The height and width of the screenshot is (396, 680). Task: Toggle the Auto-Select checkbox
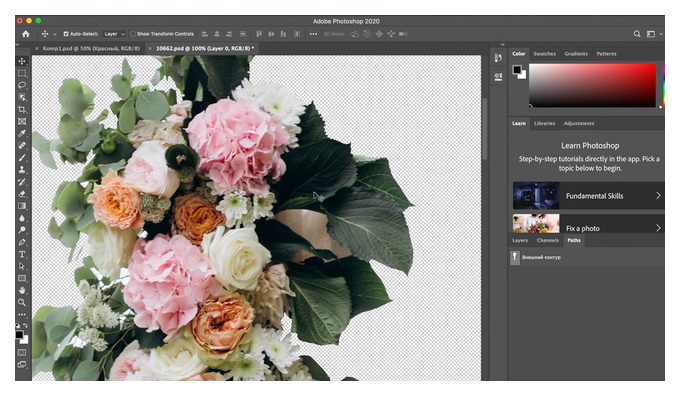[66, 34]
